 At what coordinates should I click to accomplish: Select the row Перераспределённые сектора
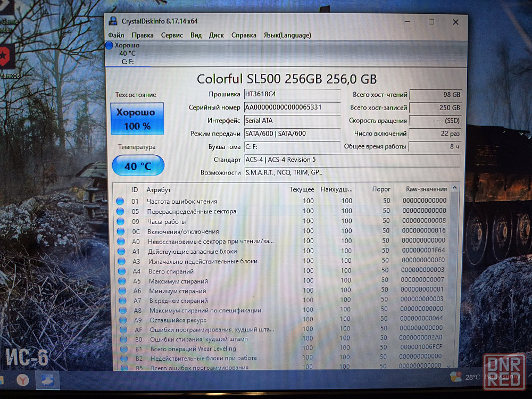point(282,211)
